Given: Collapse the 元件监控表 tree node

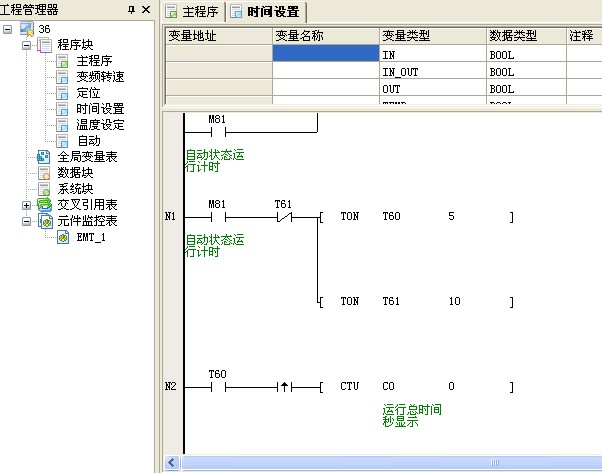Looking at the screenshot, I should pos(27,221).
